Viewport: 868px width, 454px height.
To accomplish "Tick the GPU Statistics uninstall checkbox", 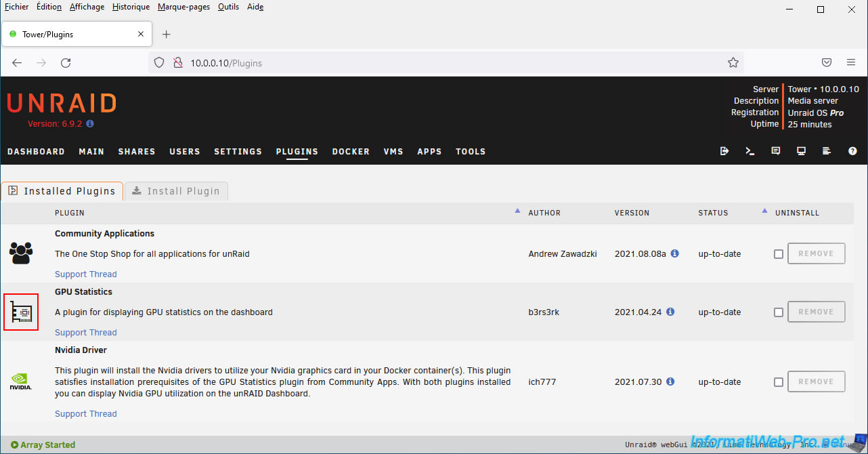I will 779,312.
